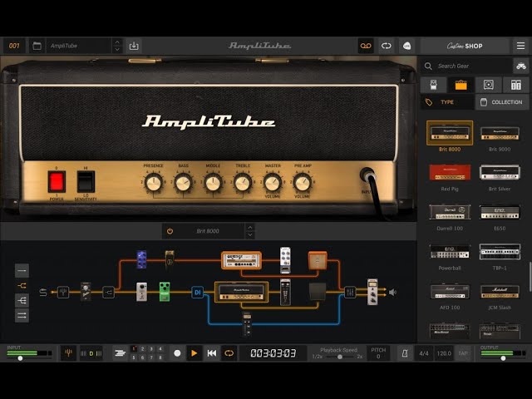Select the splitter block in signal chain
The width and height of the screenshot is (532, 399).
click(109, 292)
